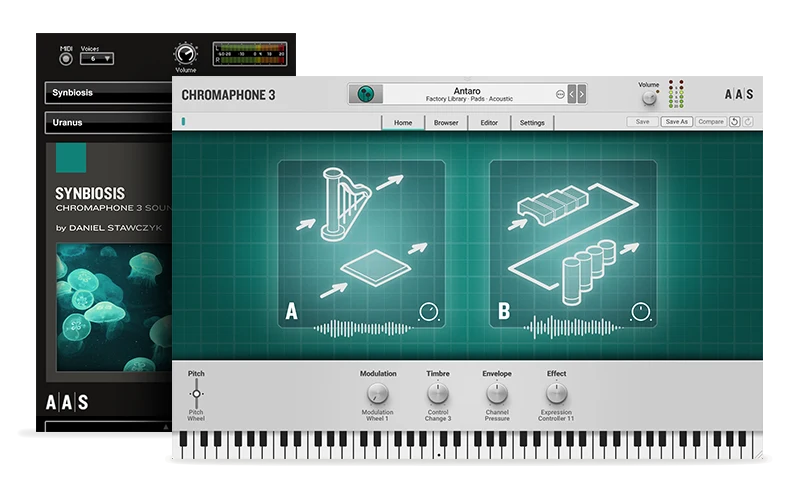800x500 pixels.
Task: Select the plate resonator icon in layer A
Action: click(x=376, y=266)
